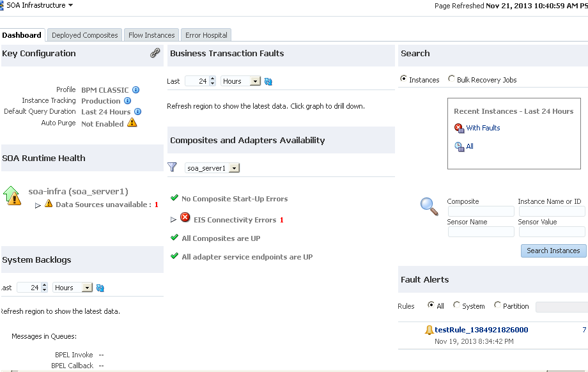Select the Bulk Recovery Jobs radio button
This screenshot has height=372, width=588.
pos(451,80)
